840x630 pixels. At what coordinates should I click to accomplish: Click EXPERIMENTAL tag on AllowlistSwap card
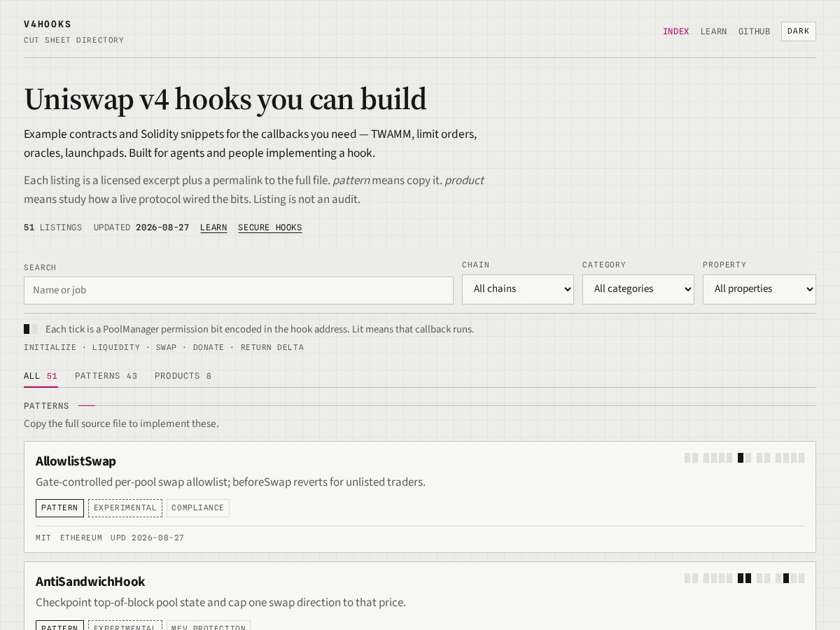pos(125,508)
